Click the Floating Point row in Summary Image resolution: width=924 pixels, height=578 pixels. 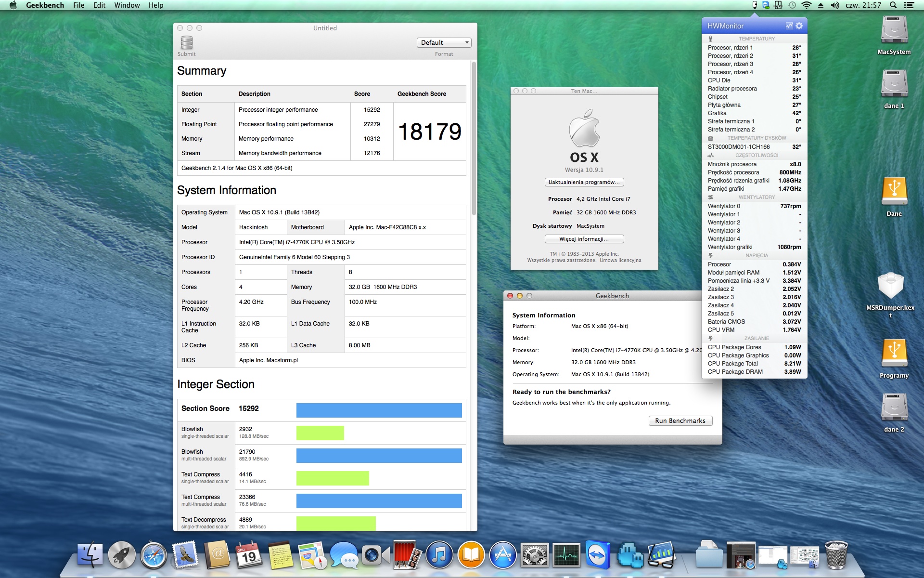tap(285, 124)
